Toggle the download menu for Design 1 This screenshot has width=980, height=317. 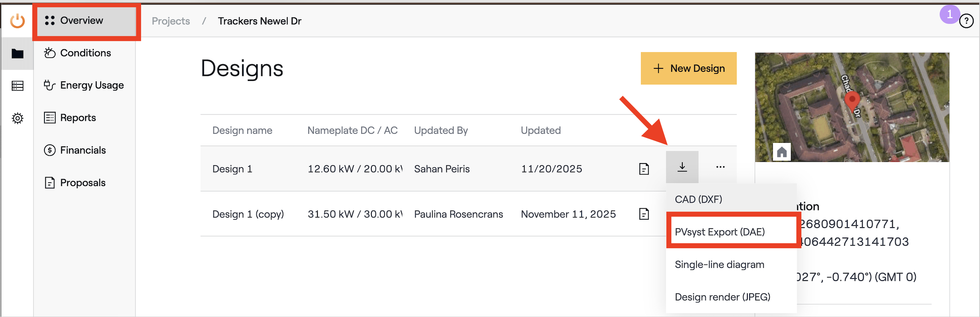(682, 167)
